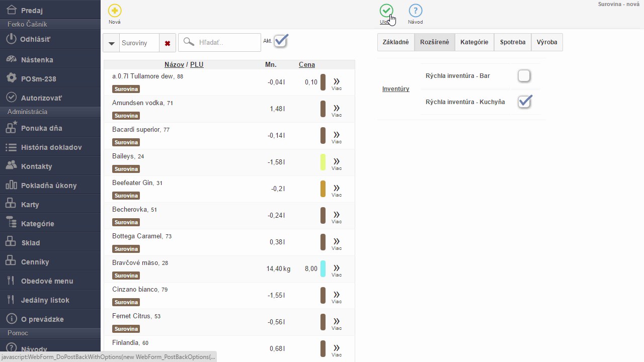Open Sklad warehouse icon
644x362 pixels.
coord(11,242)
